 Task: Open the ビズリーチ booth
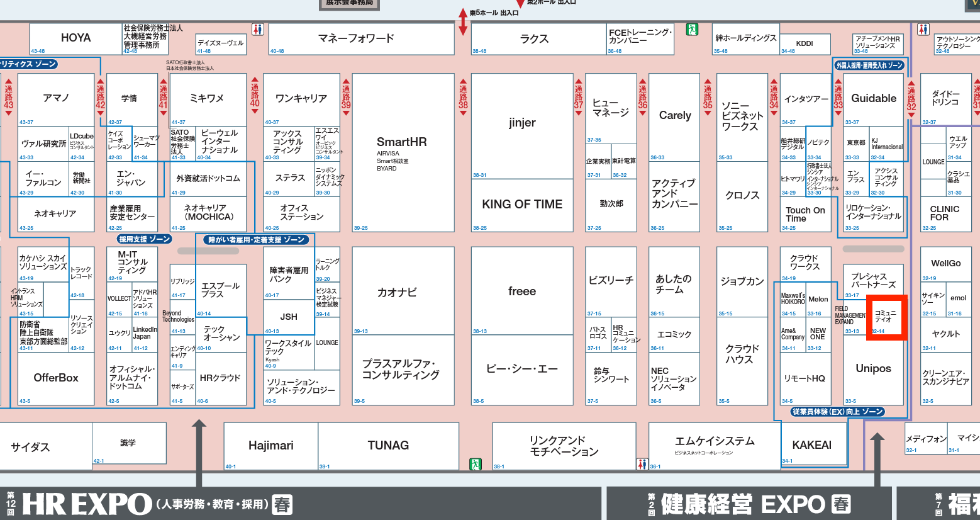(611, 282)
